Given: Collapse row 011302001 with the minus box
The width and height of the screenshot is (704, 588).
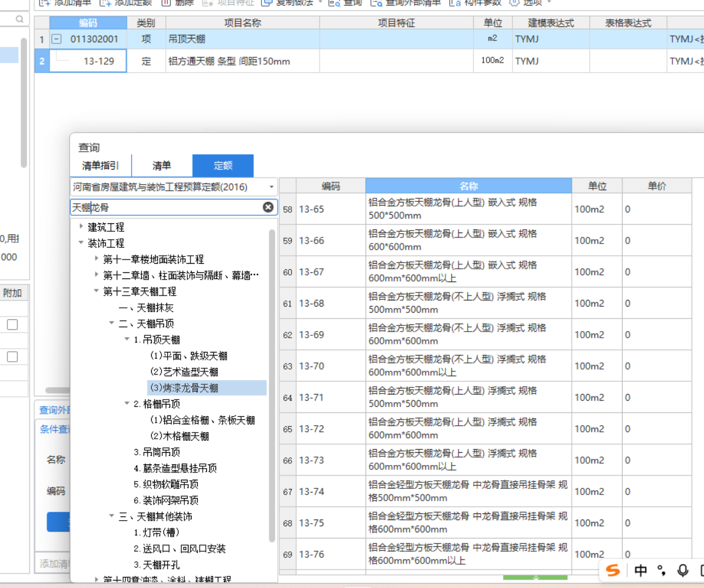Looking at the screenshot, I should pyautogui.click(x=56, y=39).
